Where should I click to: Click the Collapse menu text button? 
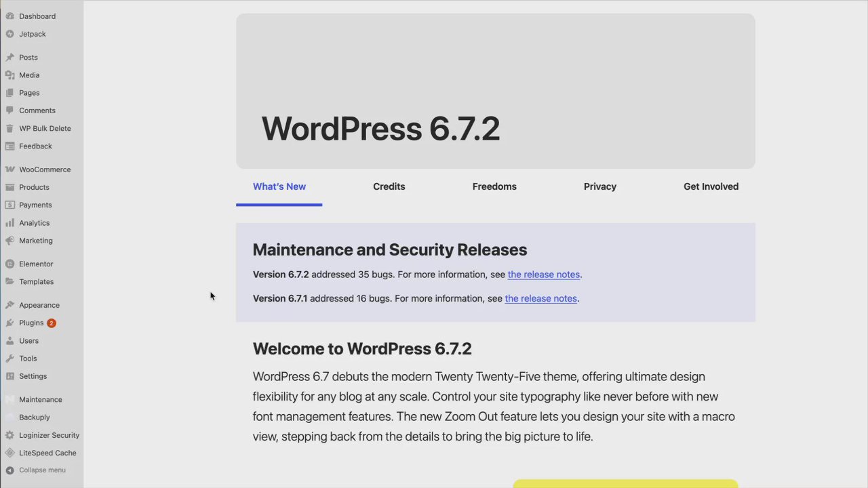[42, 470]
